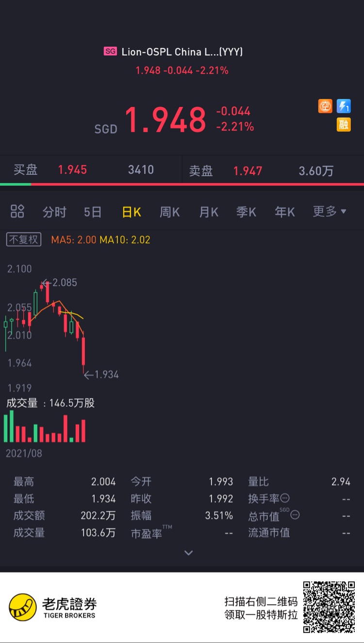Tap the 卖盘 ask price 1.947
Viewport: 364px width, 643px height.
tap(248, 171)
